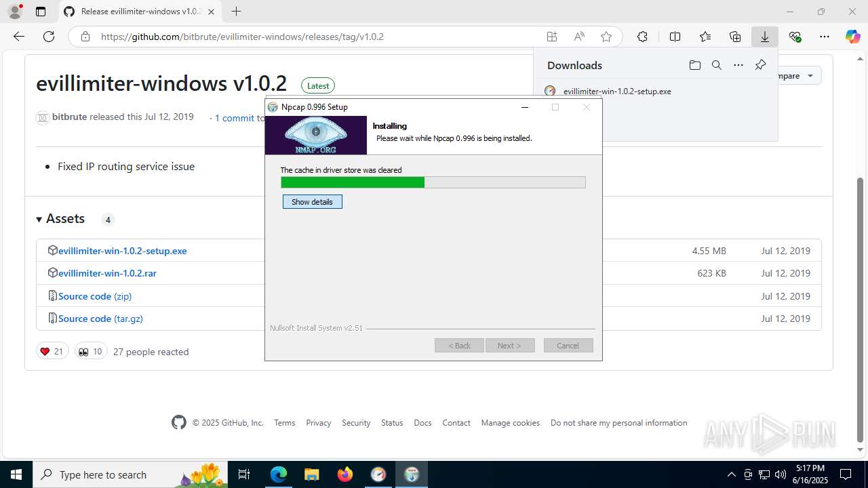Open GitHub Docs footer link
The image size is (868, 488).
422,422
